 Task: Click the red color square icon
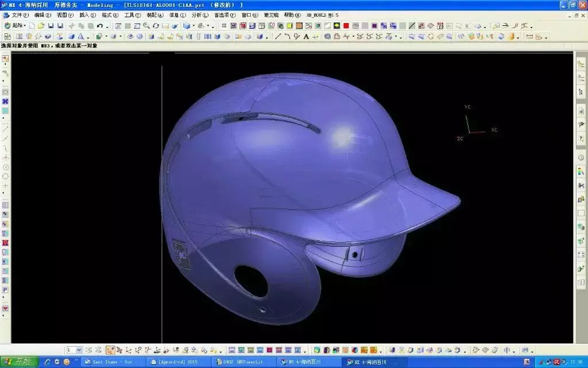pos(346,26)
